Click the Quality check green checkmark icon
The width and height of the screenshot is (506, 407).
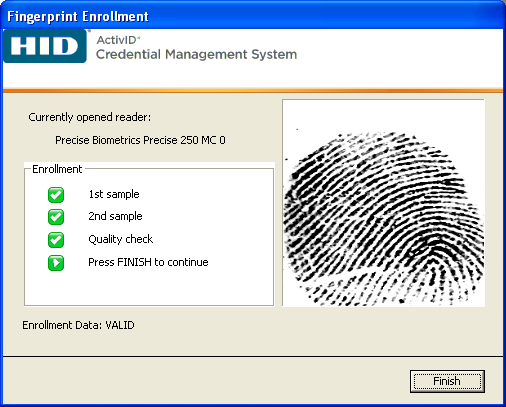coord(56,240)
